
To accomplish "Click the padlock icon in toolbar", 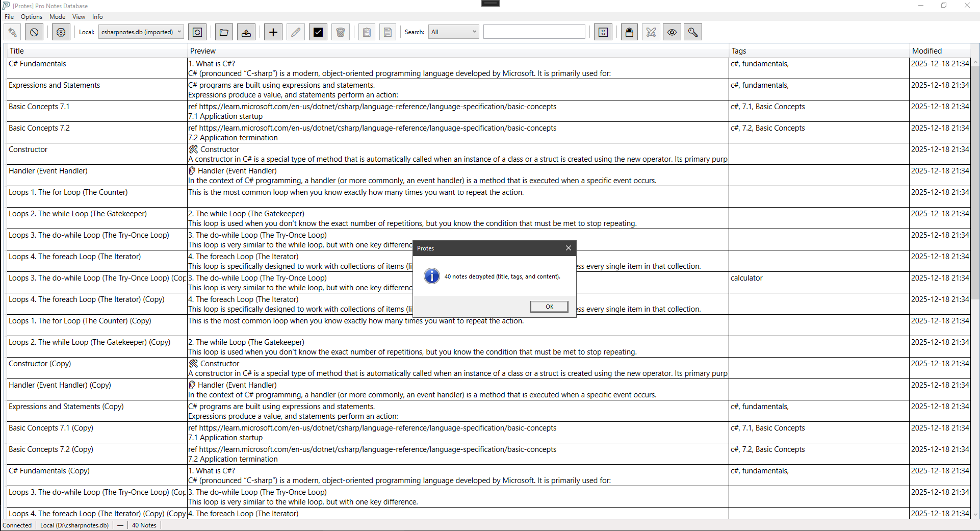I will coord(630,32).
